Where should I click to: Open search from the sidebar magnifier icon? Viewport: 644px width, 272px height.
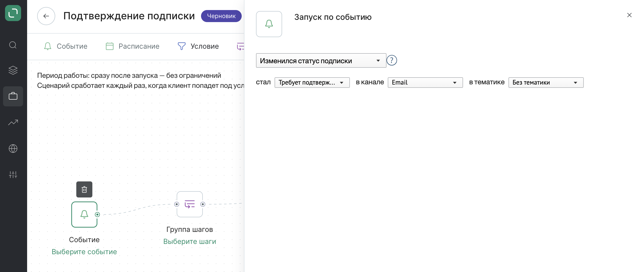[x=13, y=45]
